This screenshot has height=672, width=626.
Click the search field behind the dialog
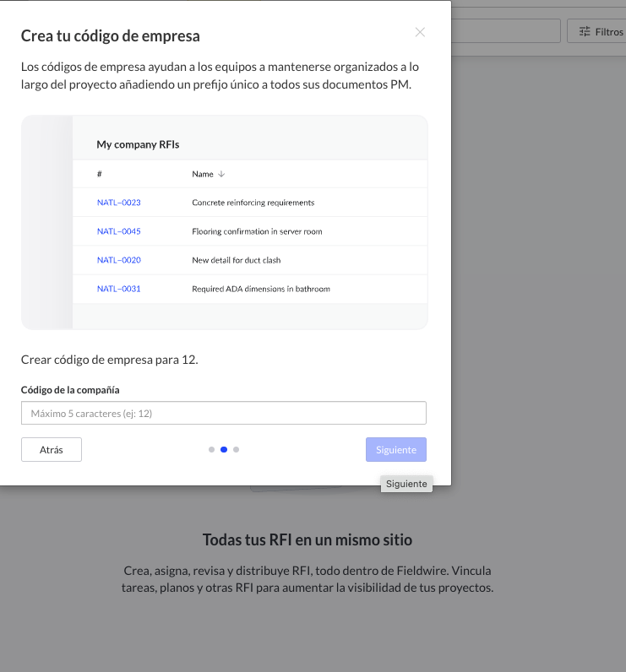506,31
